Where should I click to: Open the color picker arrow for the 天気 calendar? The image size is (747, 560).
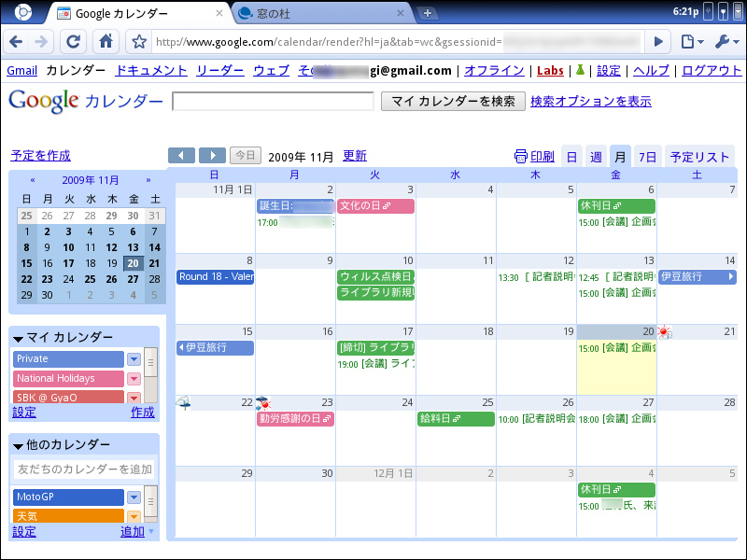point(132,515)
